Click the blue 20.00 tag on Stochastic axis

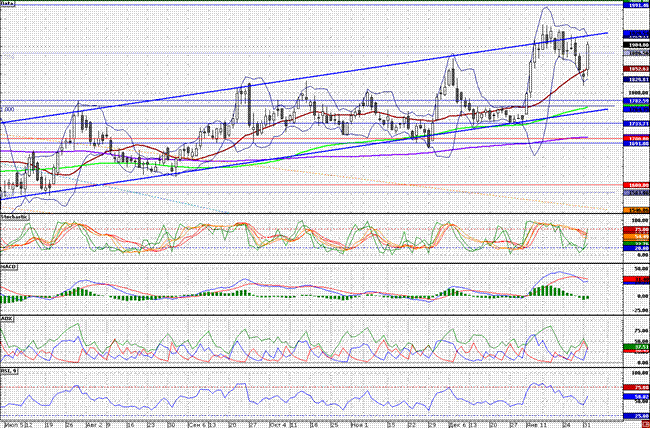pyautogui.click(x=636, y=248)
